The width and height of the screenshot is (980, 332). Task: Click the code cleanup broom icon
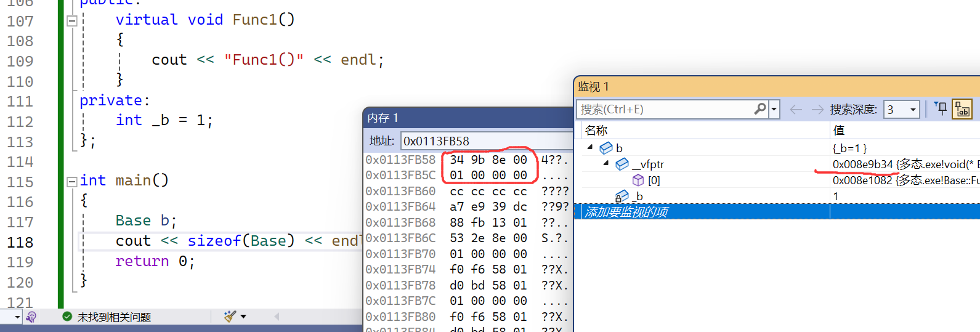coord(230,317)
